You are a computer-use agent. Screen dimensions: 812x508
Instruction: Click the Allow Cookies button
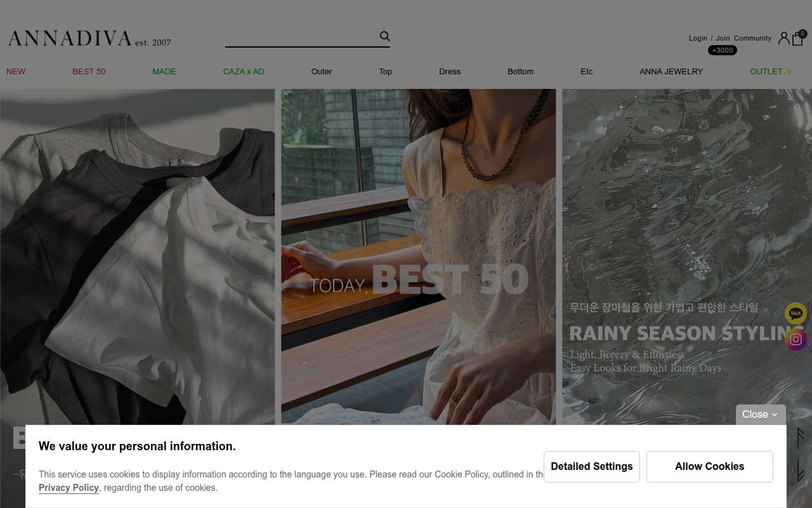coord(710,467)
